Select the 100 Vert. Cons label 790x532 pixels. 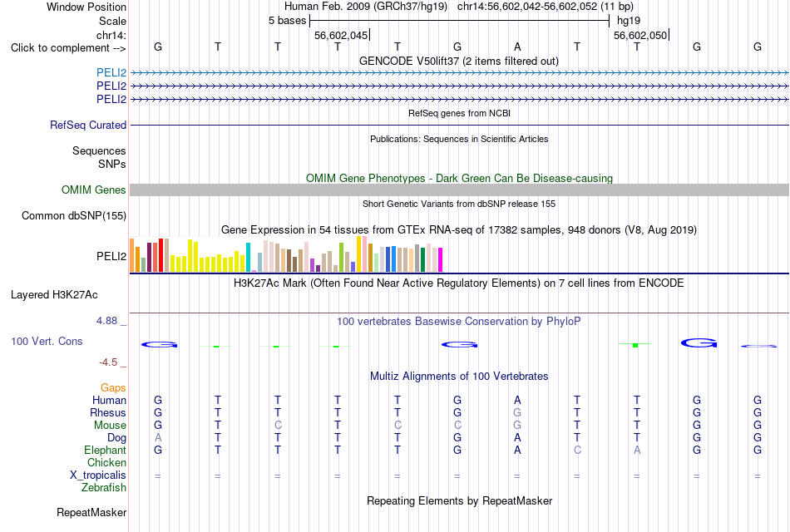coord(47,341)
